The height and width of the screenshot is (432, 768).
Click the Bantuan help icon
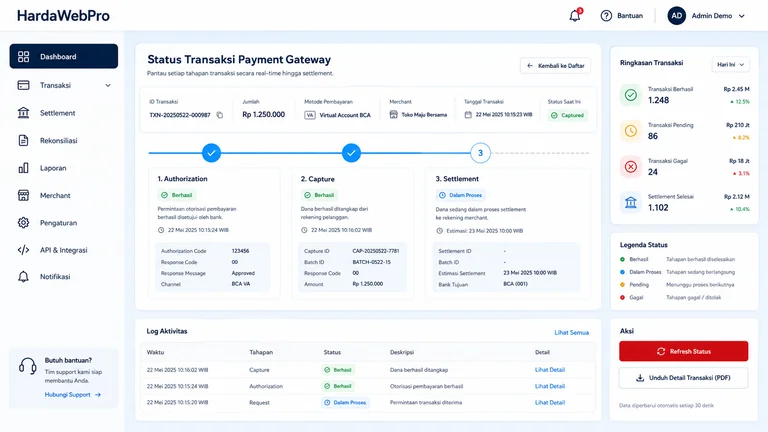coord(606,16)
